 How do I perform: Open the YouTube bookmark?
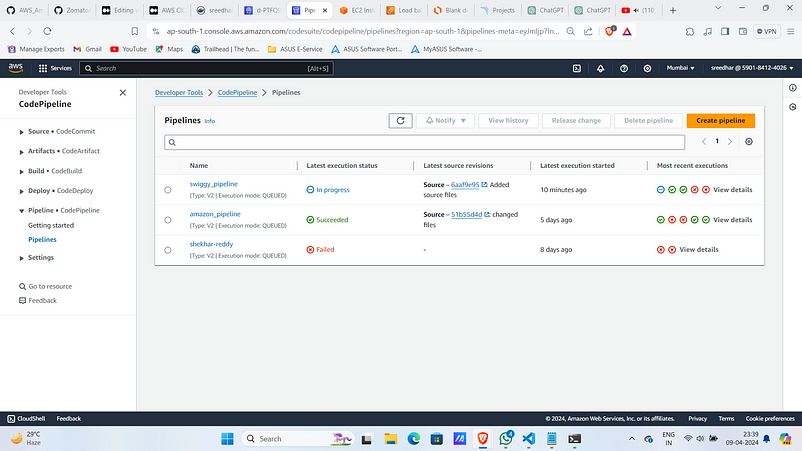129,49
